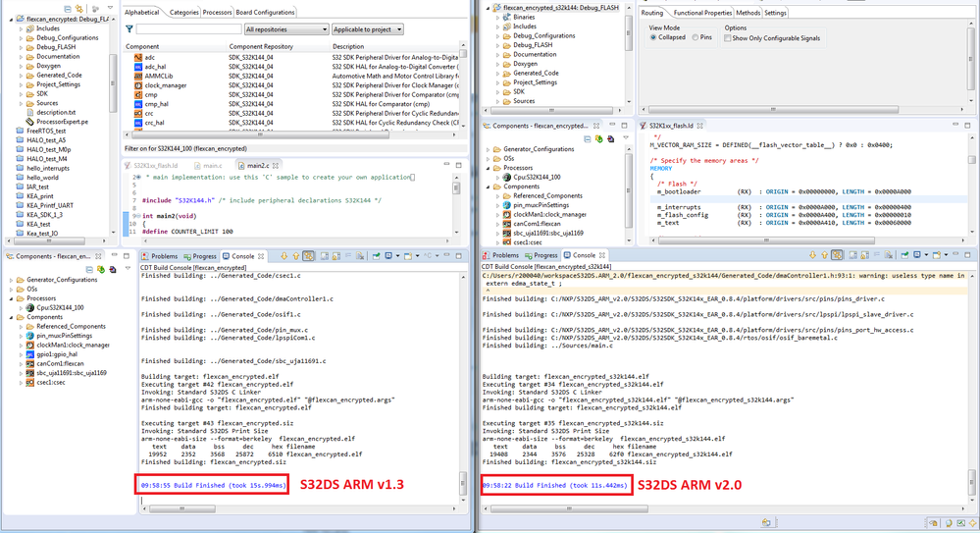Viewport: 980px width, 533px height.
Task: Click view menu triangle in left Components view
Action: [128, 270]
